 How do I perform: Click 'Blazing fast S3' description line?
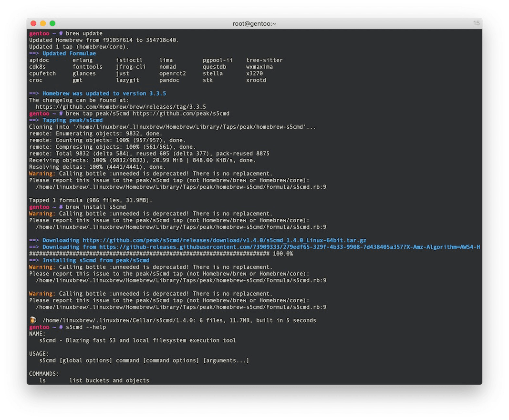(x=137, y=340)
